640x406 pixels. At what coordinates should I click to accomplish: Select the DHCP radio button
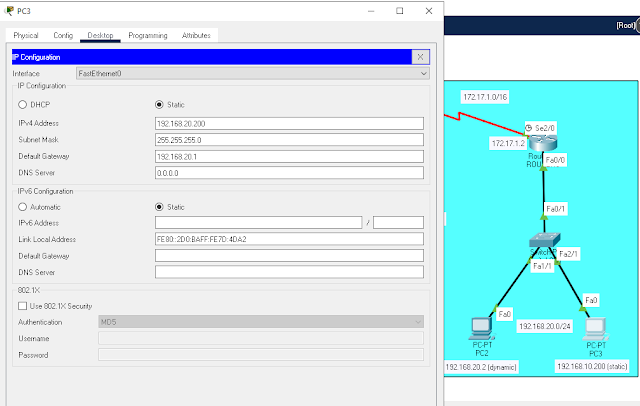pyautogui.click(x=22, y=105)
